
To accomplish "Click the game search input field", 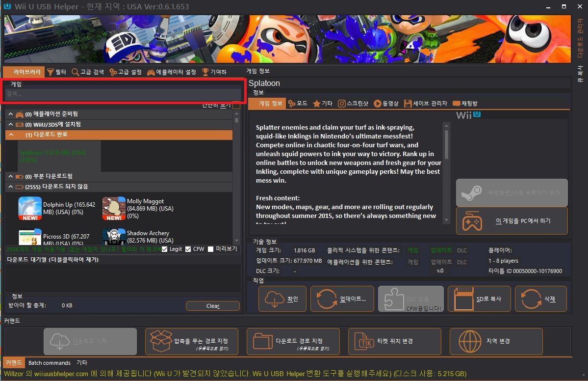I will [123, 94].
